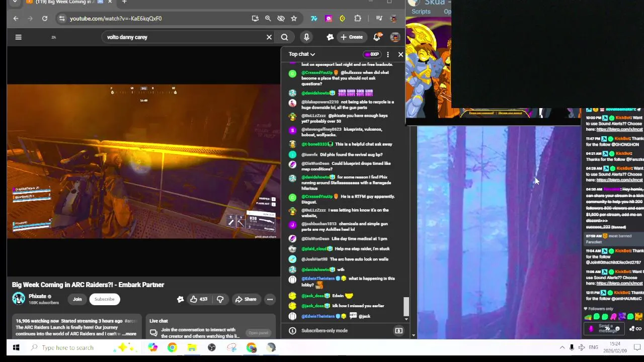Screen dimensions: 644x362
Task: Expand the Top chat dropdown
Action: pos(302,54)
